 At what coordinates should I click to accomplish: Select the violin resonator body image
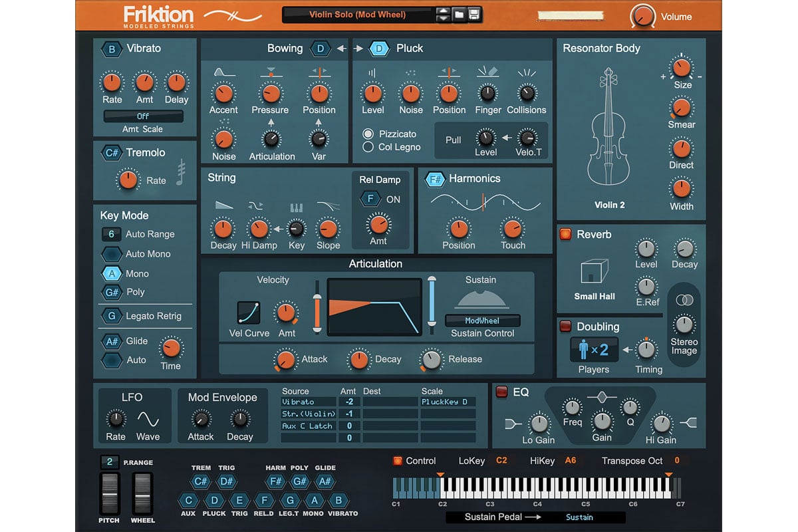coord(608,125)
